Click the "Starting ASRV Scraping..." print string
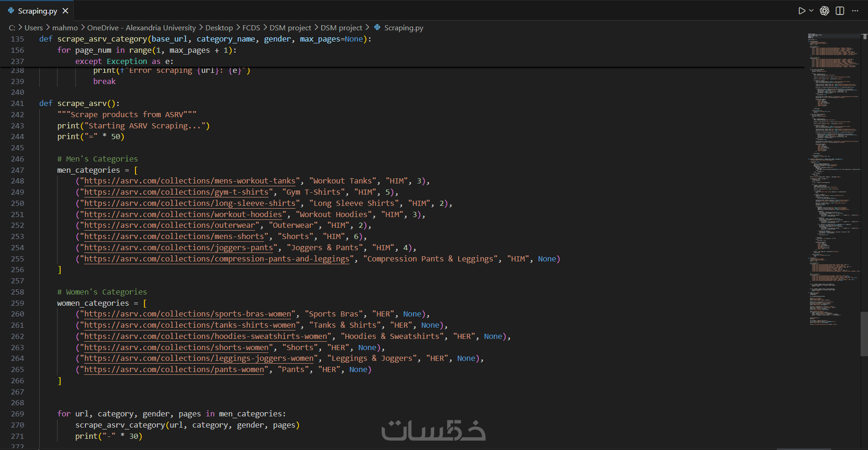The height and width of the screenshot is (450, 868). 145,126
